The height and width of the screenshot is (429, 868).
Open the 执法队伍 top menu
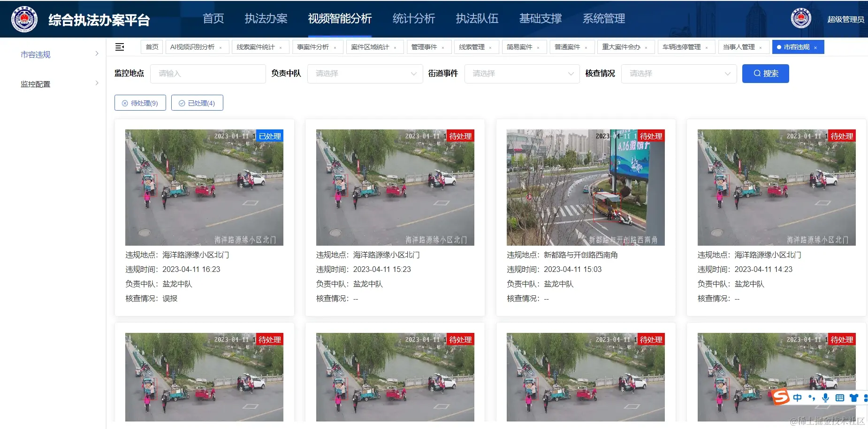click(x=477, y=19)
